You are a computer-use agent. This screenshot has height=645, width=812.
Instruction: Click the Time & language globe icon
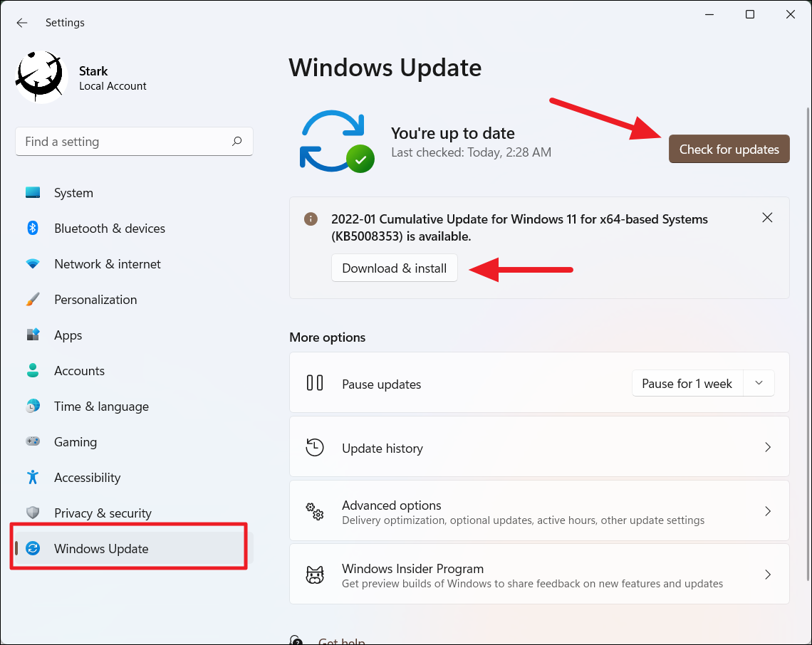click(x=33, y=406)
